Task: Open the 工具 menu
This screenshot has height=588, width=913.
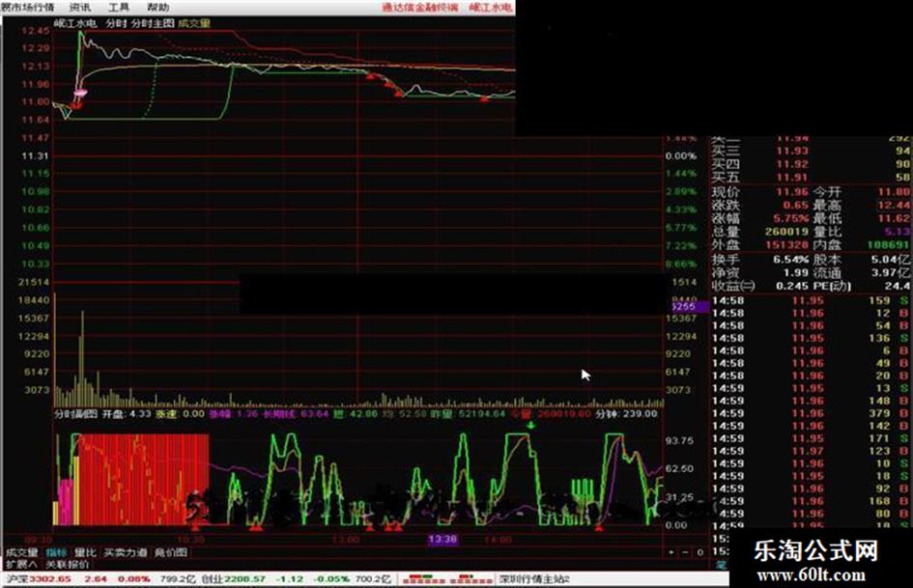Action: pos(118,8)
